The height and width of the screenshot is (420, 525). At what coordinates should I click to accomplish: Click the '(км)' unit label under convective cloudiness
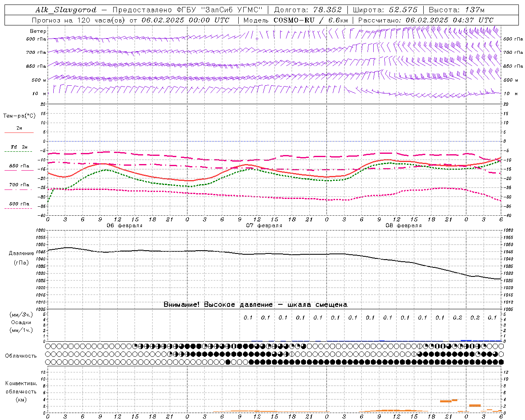coord(21,400)
